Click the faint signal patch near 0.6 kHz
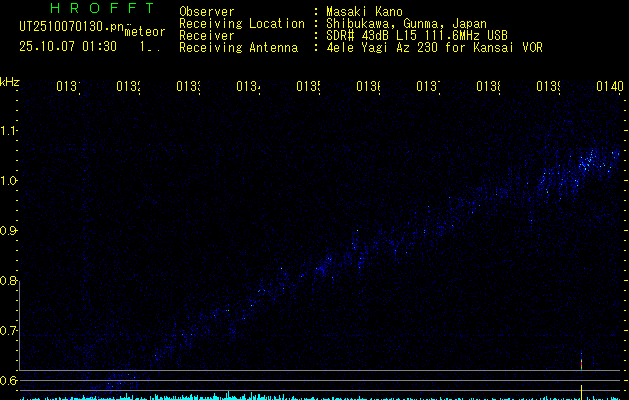The width and height of the screenshot is (629, 400). [x=122, y=381]
